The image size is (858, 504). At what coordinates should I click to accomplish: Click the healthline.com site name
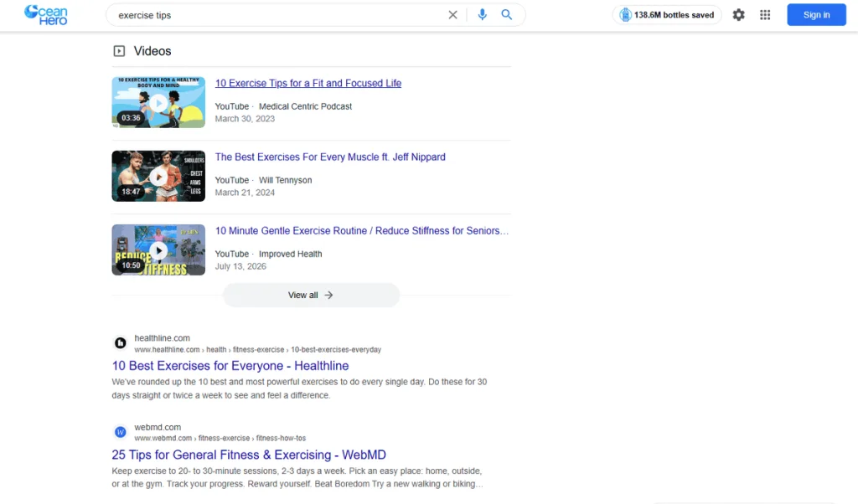162,338
